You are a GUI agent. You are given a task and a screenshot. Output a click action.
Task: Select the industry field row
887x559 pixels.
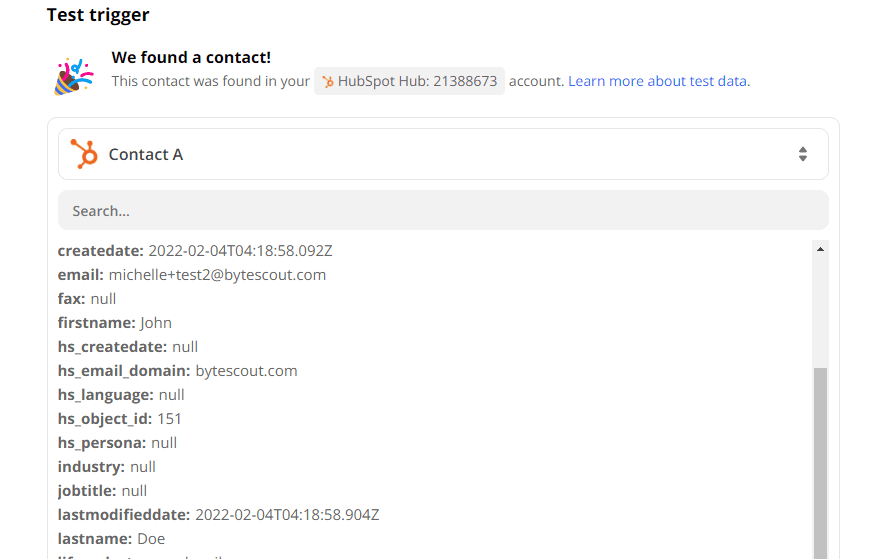[107, 466]
